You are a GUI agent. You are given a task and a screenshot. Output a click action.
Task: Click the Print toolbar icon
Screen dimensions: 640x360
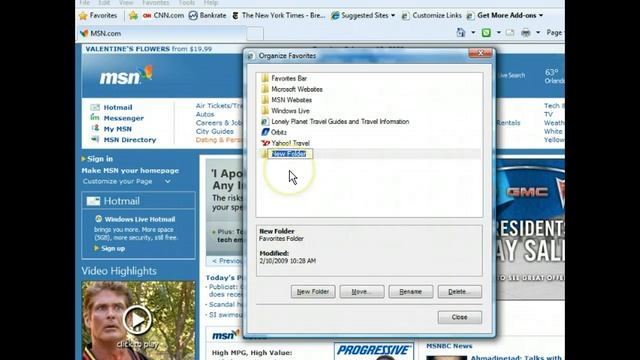click(526, 33)
